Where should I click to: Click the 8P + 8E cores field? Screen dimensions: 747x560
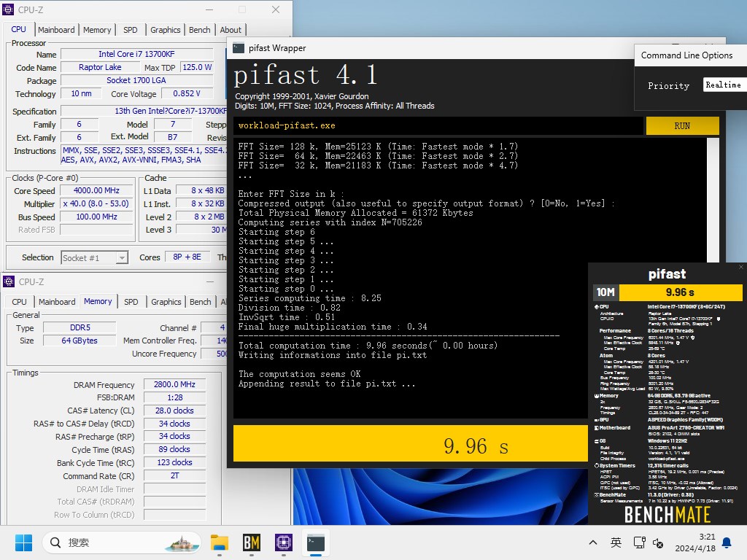187,257
